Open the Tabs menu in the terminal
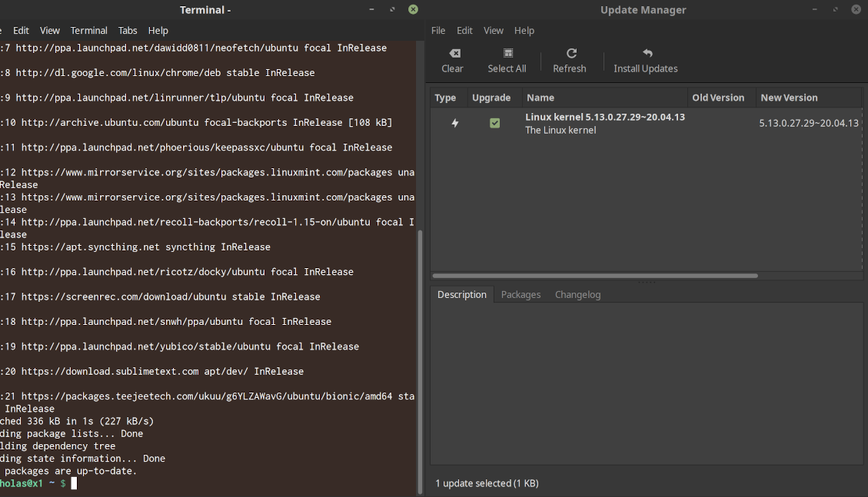Viewport: 868px width, 497px height. (x=128, y=30)
